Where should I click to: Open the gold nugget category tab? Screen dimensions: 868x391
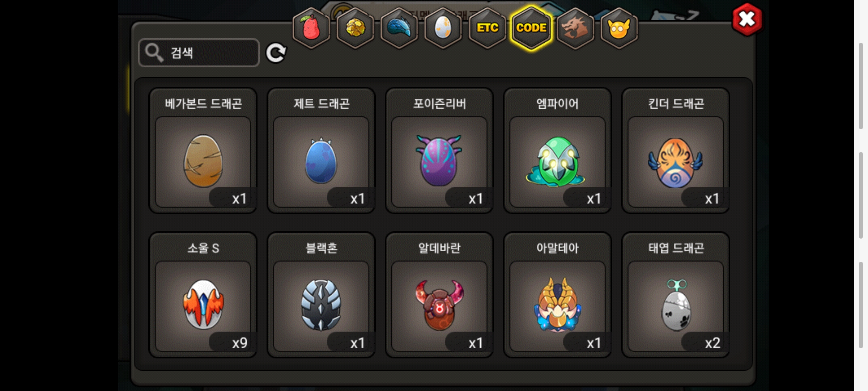[x=355, y=28]
